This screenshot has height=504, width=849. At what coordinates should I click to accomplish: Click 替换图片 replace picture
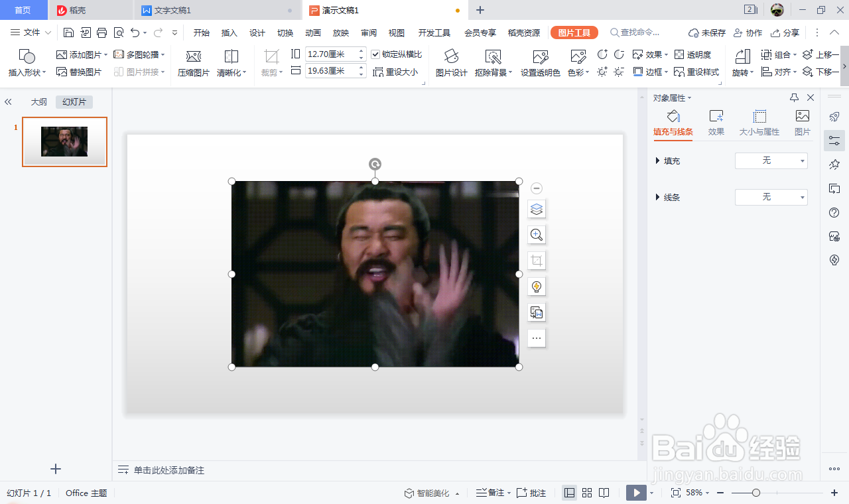point(79,72)
